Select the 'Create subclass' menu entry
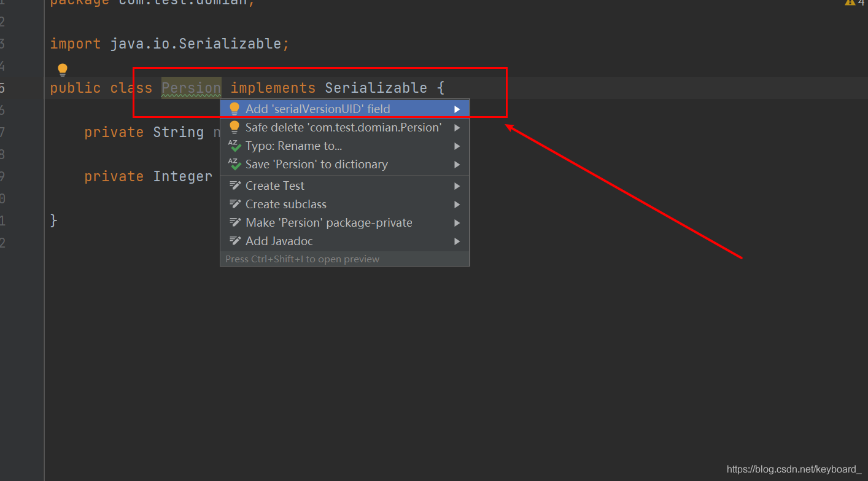Viewport: 868px width, 481px height. point(285,204)
